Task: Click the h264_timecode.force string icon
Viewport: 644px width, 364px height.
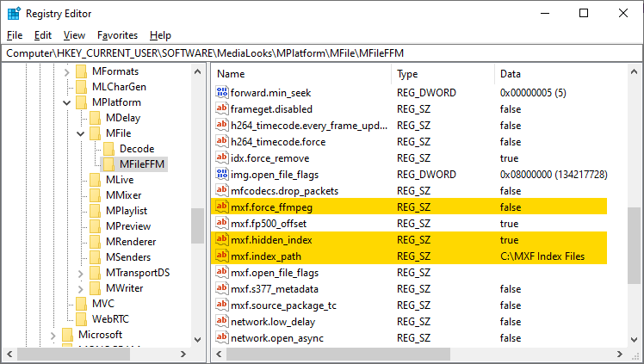Action: click(222, 142)
